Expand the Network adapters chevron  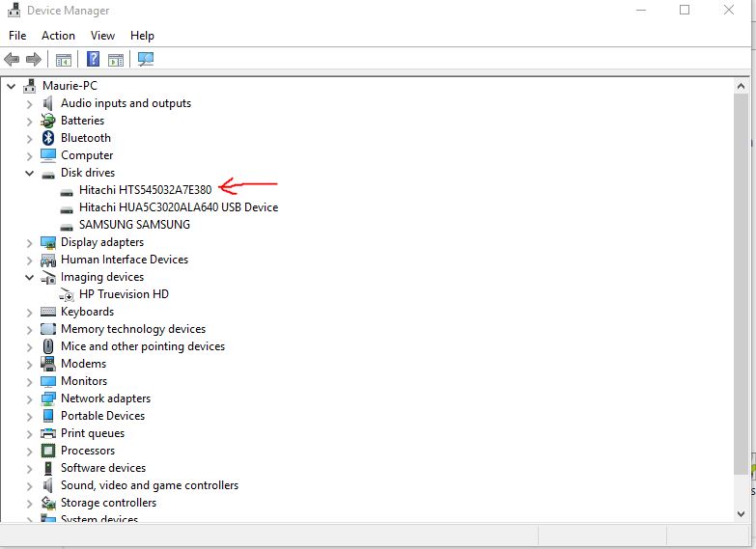point(29,399)
